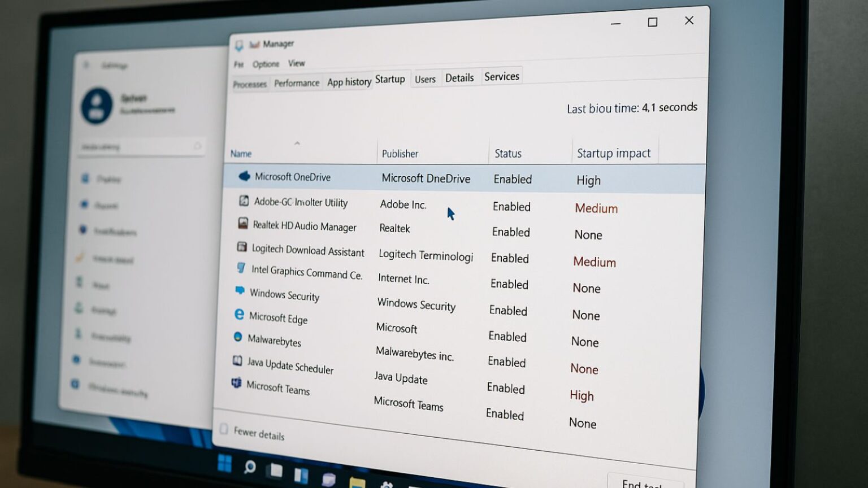The width and height of the screenshot is (868, 488).
Task: Switch to the Details tab
Action: pos(459,78)
